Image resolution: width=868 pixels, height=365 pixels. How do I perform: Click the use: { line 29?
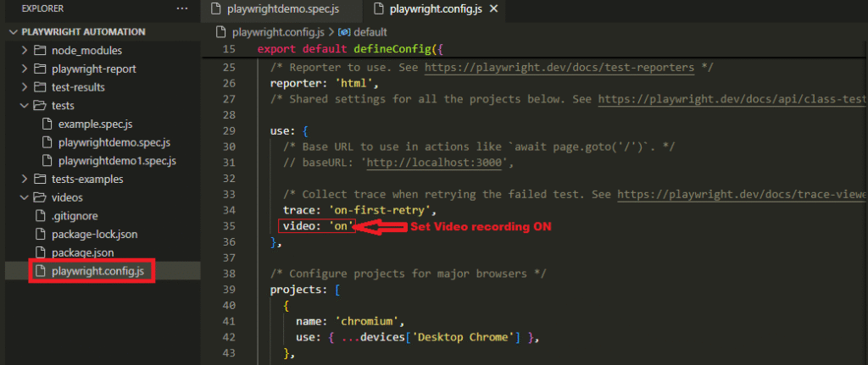point(288,131)
